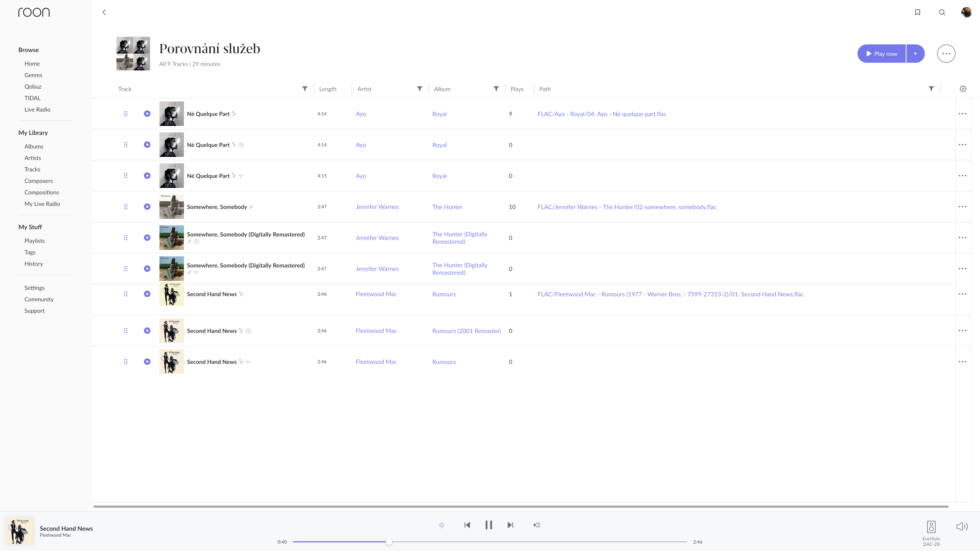This screenshot has width=980, height=551.
Task: Open Tracks under My Library
Action: tap(32, 169)
